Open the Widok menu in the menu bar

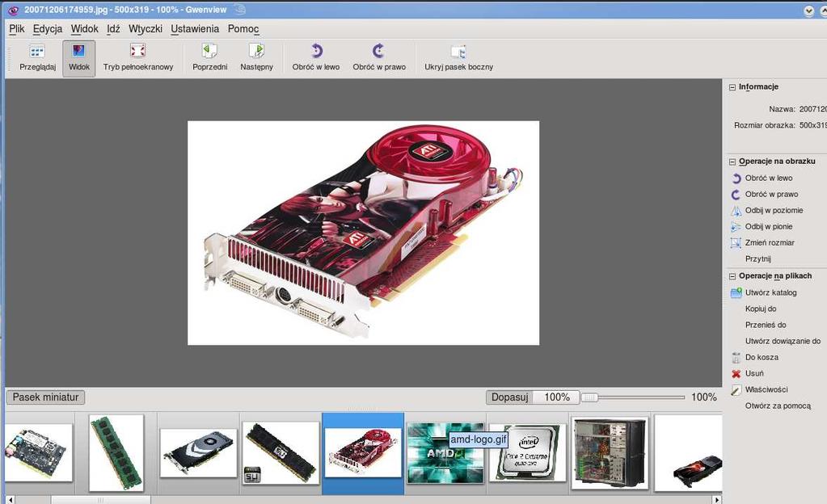click(84, 28)
